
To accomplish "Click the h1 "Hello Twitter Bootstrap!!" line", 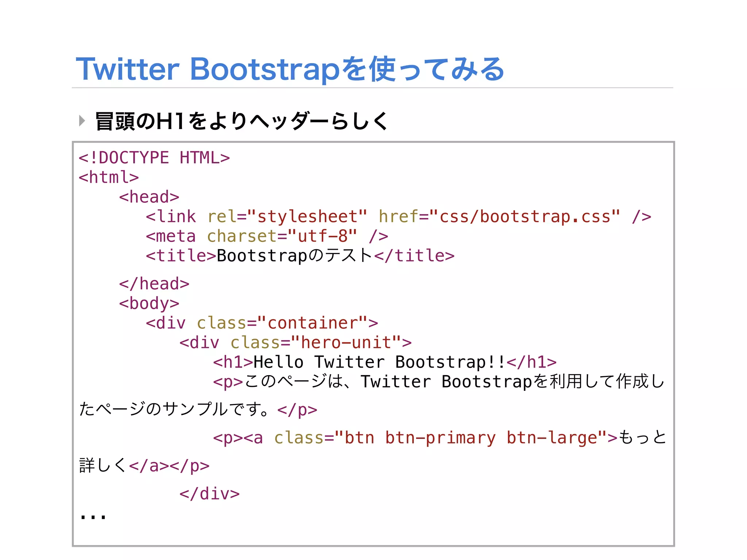I will point(385,362).
